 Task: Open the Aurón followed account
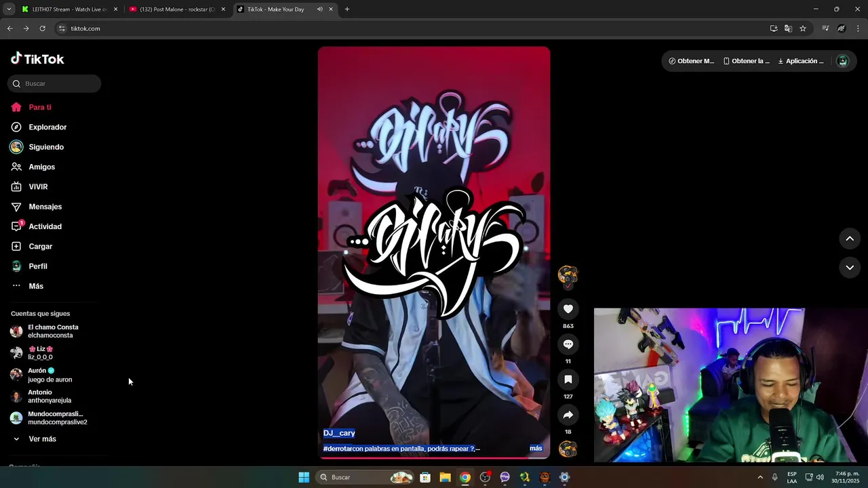click(x=50, y=375)
